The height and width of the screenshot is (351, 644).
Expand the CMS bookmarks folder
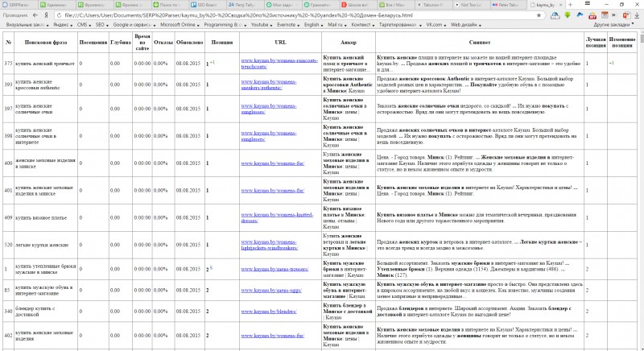(84, 25)
